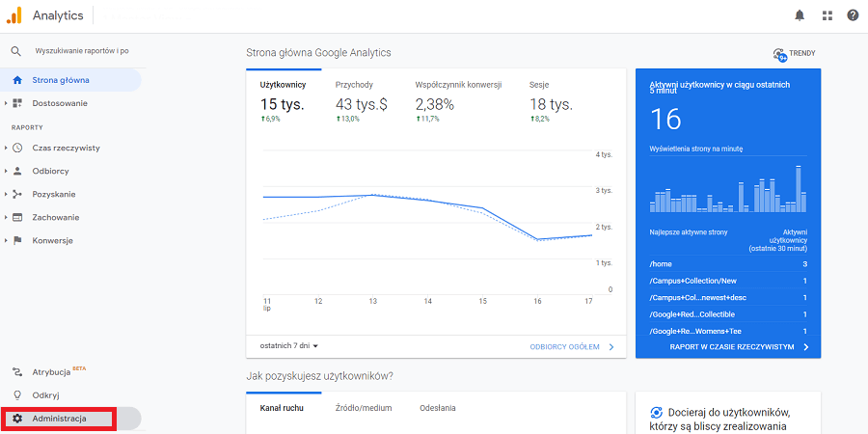Click the '18 tys.' sessions value

click(552, 104)
